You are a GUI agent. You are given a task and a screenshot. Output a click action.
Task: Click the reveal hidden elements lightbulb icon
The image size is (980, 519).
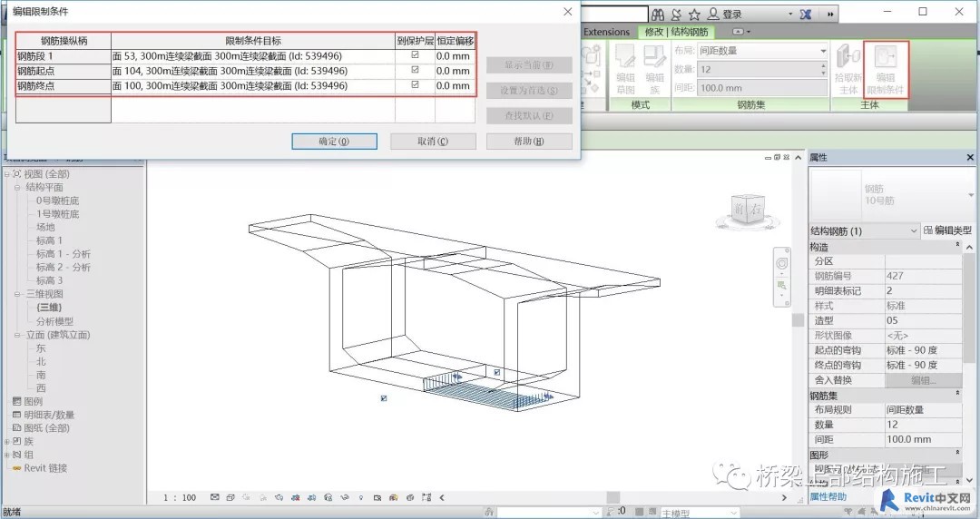tap(360, 498)
